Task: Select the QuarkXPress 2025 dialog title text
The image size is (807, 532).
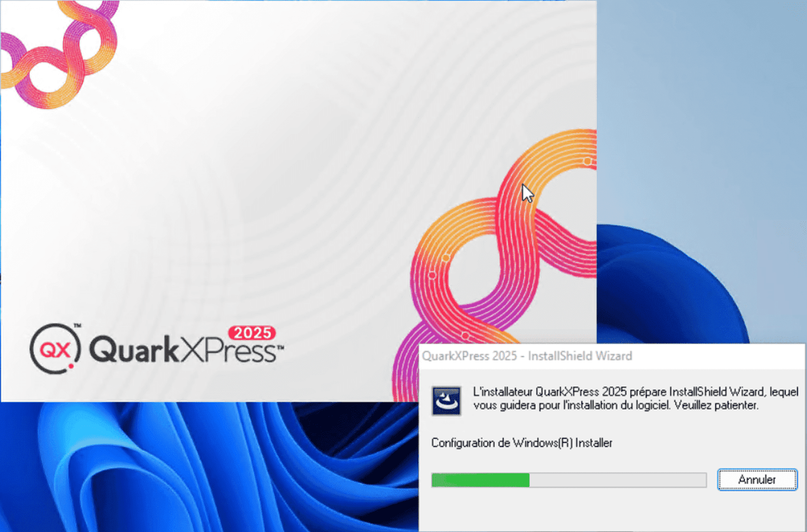Action: click(x=527, y=356)
